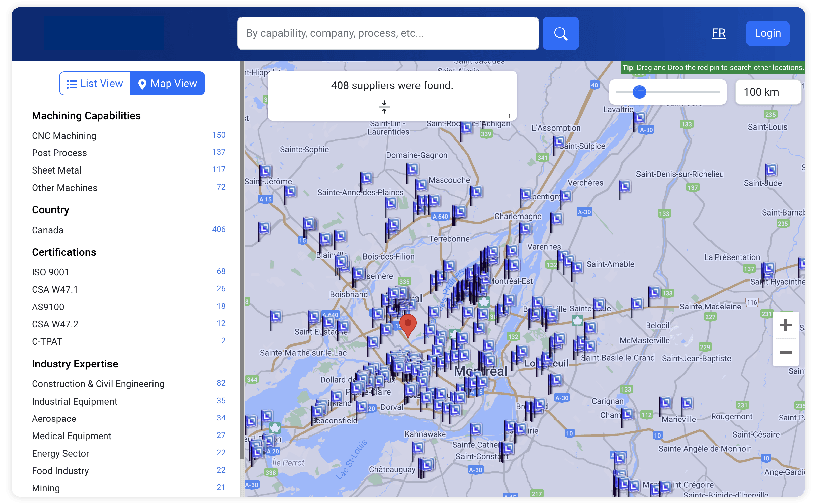Switch to List View

coord(95,83)
